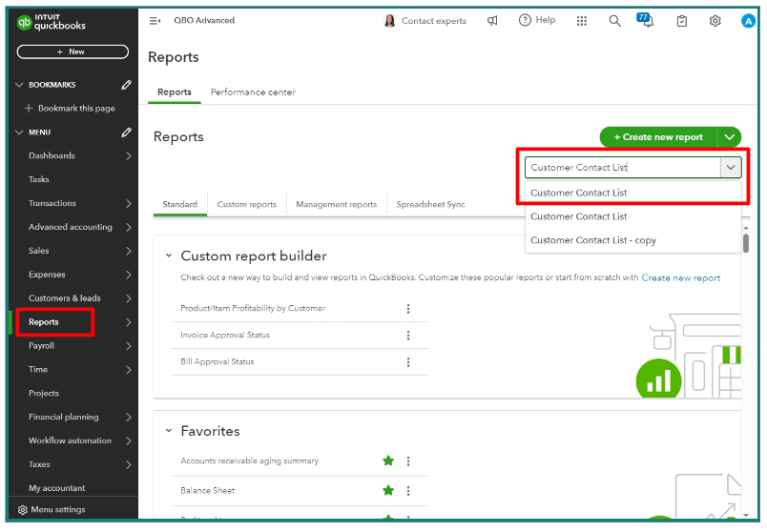Collapse the Custom report builder section
This screenshot has width=767, height=532.
[x=169, y=256]
